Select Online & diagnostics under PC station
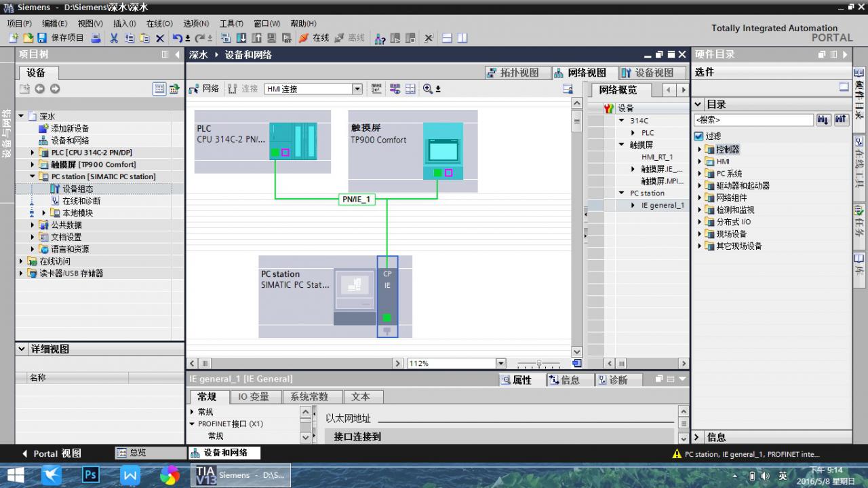The image size is (868, 488). (x=75, y=201)
